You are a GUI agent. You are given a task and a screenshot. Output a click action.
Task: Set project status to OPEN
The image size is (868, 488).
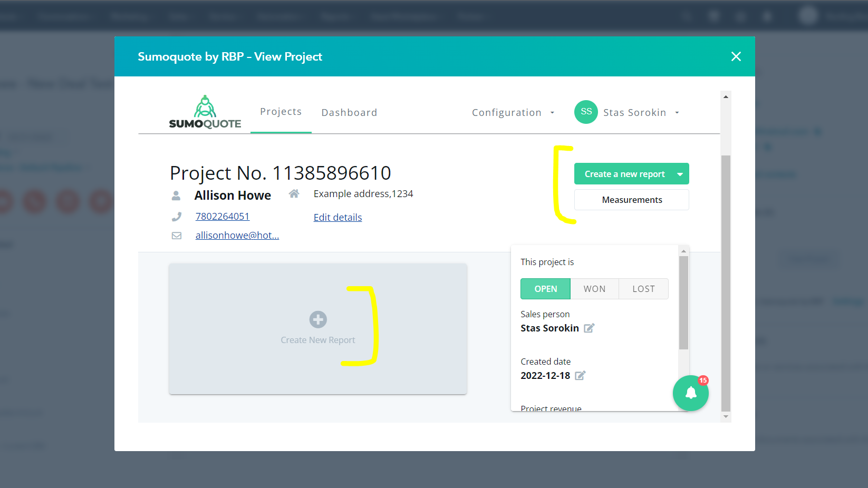pyautogui.click(x=545, y=289)
